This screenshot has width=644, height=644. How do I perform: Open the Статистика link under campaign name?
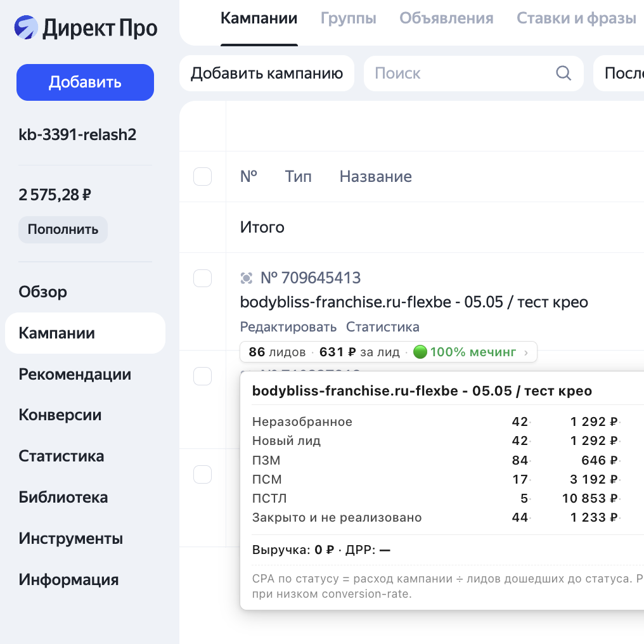[x=382, y=327]
